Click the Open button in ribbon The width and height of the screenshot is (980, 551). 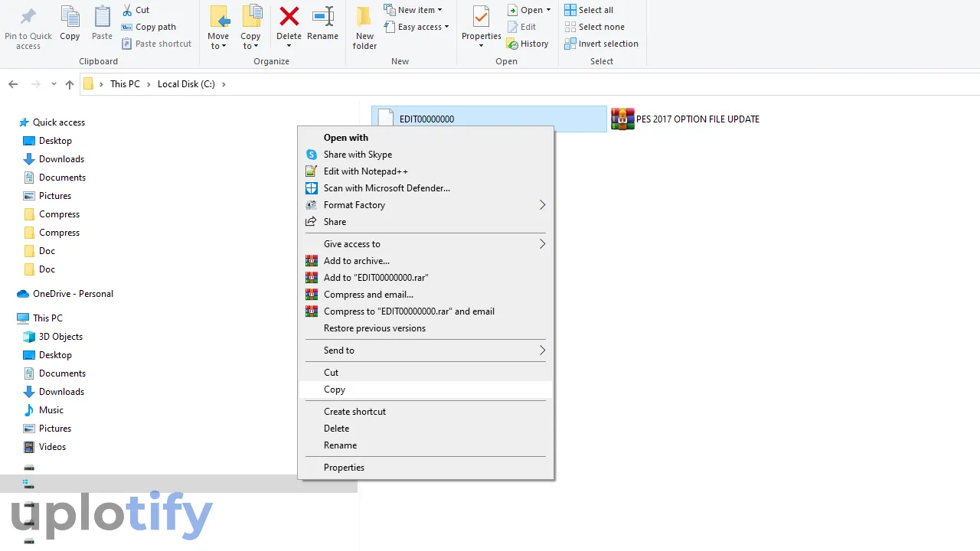pos(529,10)
